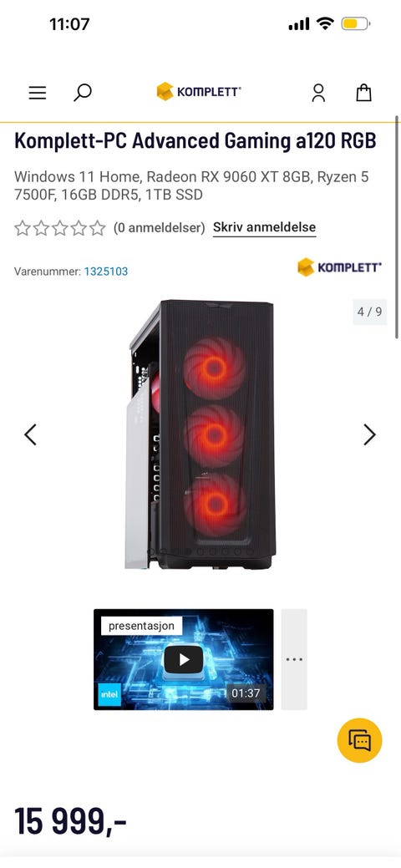Open the live chat bubble
This screenshot has width=401, height=868.
coord(359,740)
